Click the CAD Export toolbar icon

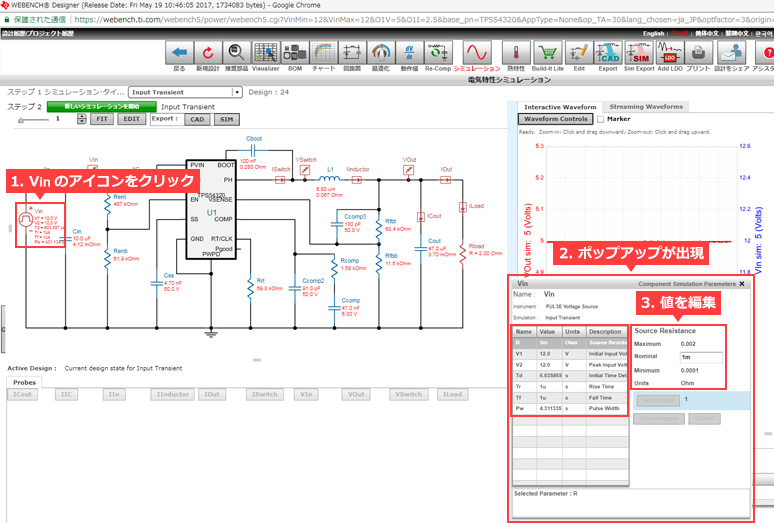point(608,53)
